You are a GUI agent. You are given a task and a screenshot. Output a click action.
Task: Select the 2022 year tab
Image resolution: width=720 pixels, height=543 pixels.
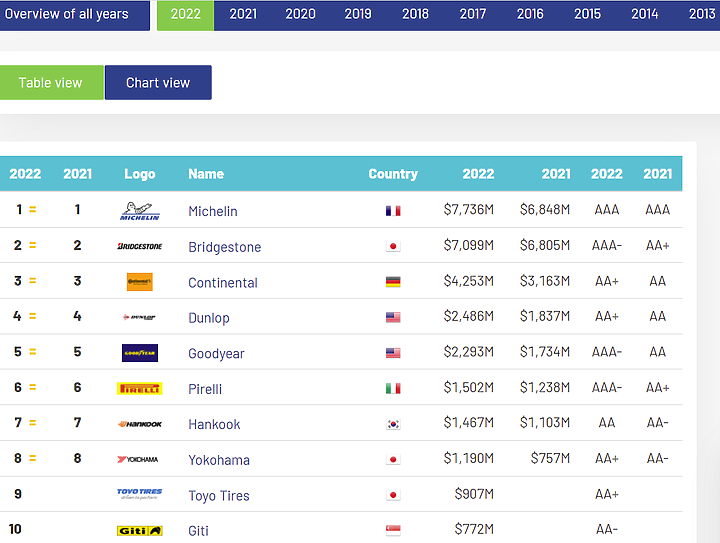click(185, 14)
